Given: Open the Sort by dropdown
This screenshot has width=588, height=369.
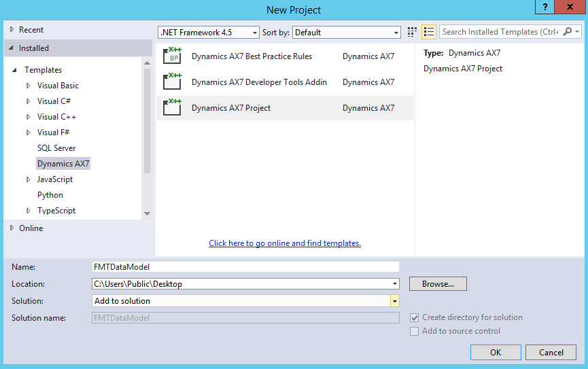Looking at the screenshot, I should pos(396,33).
